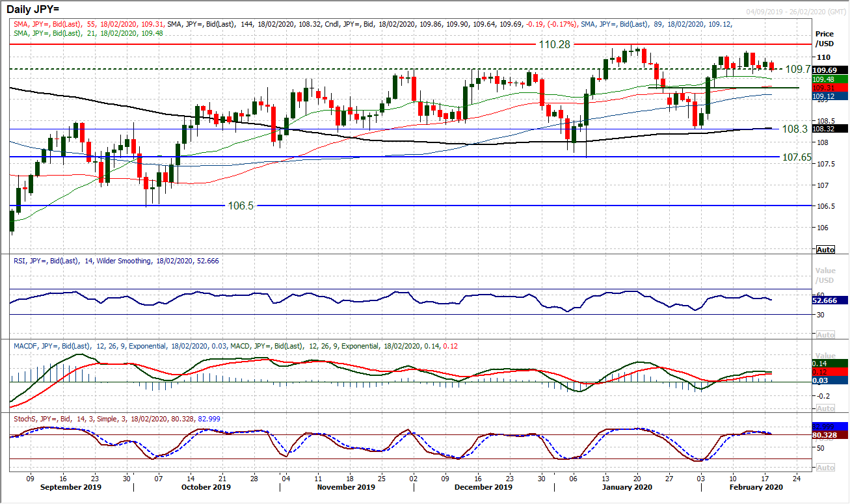Click the Auto button in MACD panel
This screenshot has width=850, height=504.
click(825, 408)
